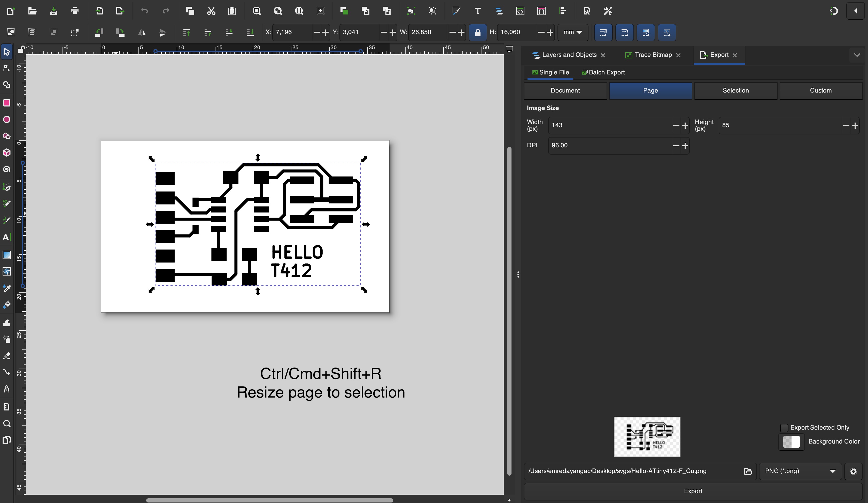Toggle the lock to unlink width and height
The height and width of the screenshot is (503, 868).
(478, 32)
